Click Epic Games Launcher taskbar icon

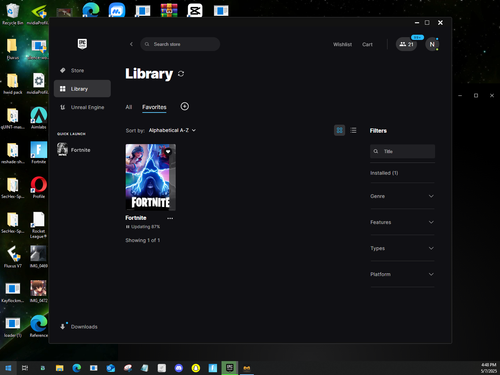230,368
